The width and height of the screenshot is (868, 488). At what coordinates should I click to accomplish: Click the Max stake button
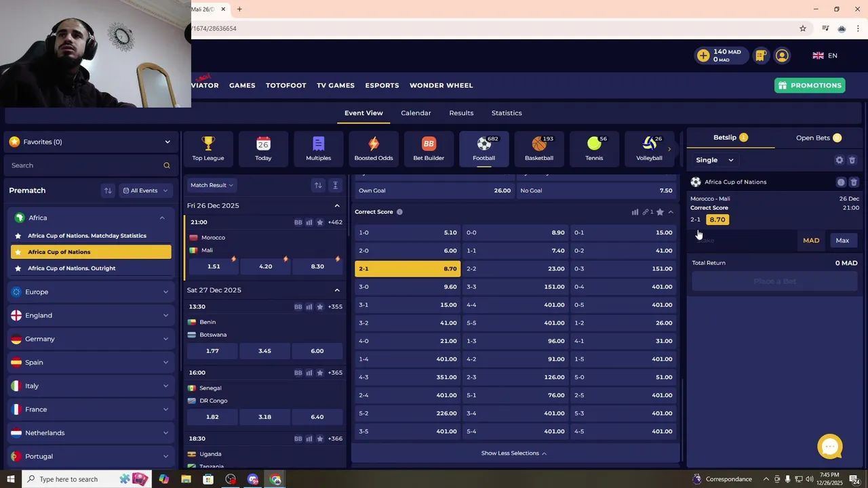click(842, 241)
